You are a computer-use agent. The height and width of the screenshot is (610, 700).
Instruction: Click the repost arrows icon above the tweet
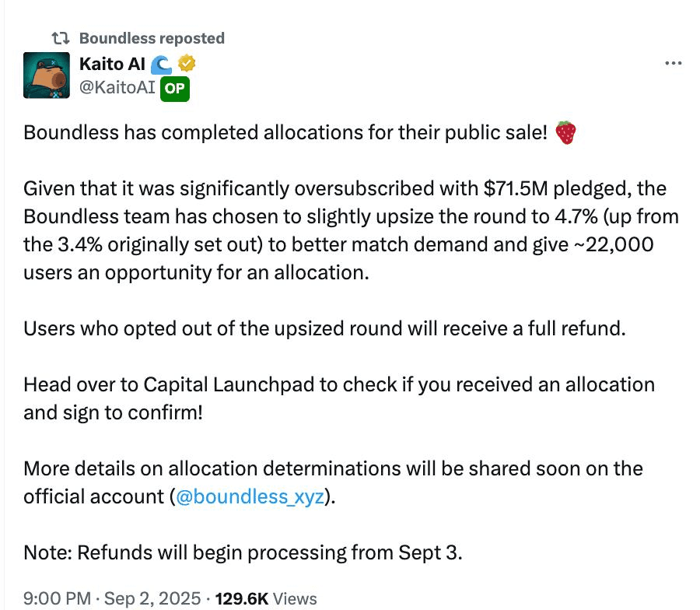coord(60,38)
